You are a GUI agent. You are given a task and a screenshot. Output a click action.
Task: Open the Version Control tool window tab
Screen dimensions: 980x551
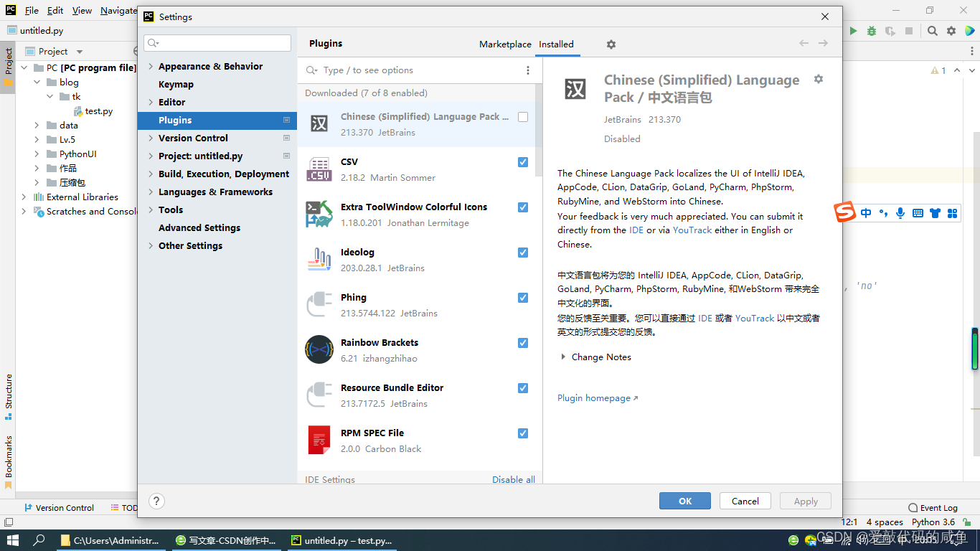click(58, 507)
